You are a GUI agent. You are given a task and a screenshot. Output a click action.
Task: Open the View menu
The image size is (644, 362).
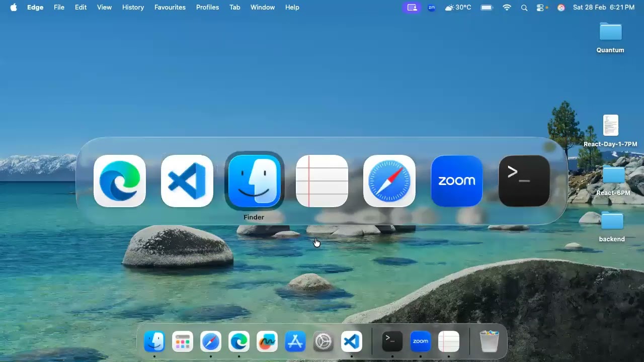tap(104, 8)
